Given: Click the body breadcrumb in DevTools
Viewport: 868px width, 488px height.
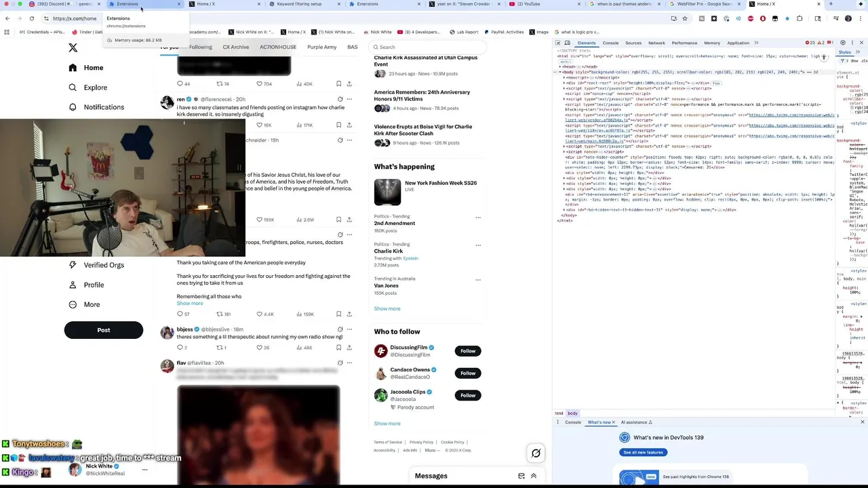Looking at the screenshot, I should [572, 413].
